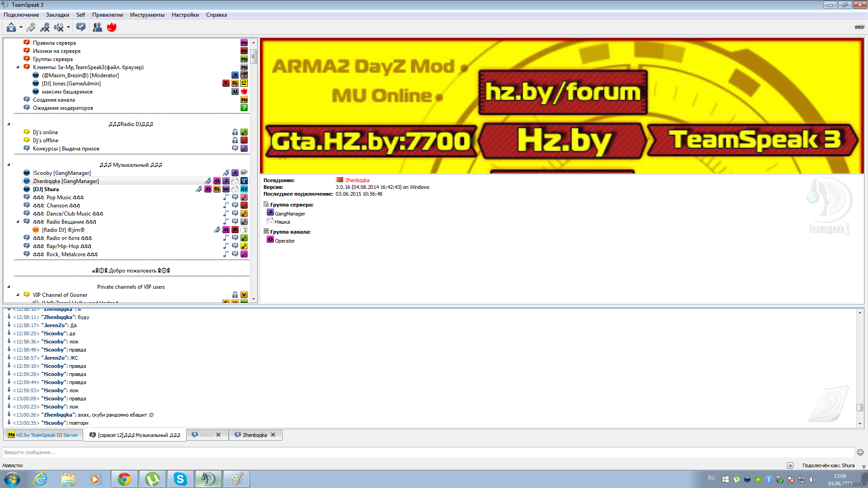This screenshot has height=488, width=868.
Task: Switch to the Музыкальный channel chat tab
Action: click(x=135, y=435)
